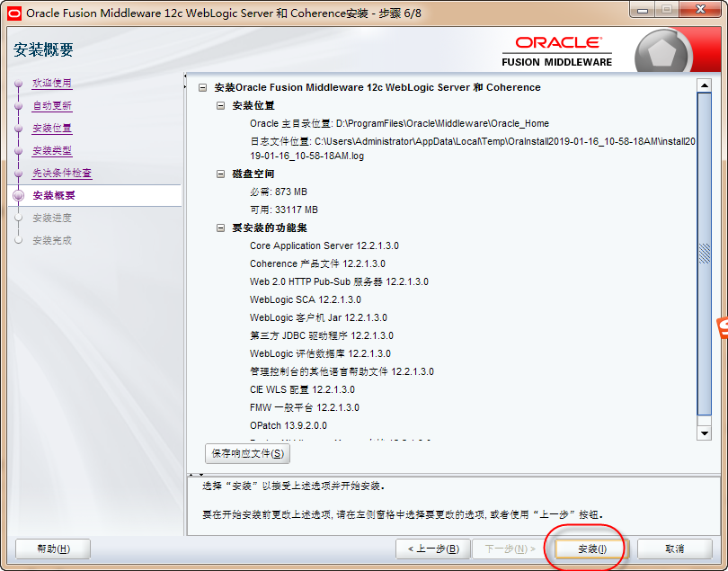Click the step bullet icon next to 自动更新
Screen dimensions: 728x571
19,106
